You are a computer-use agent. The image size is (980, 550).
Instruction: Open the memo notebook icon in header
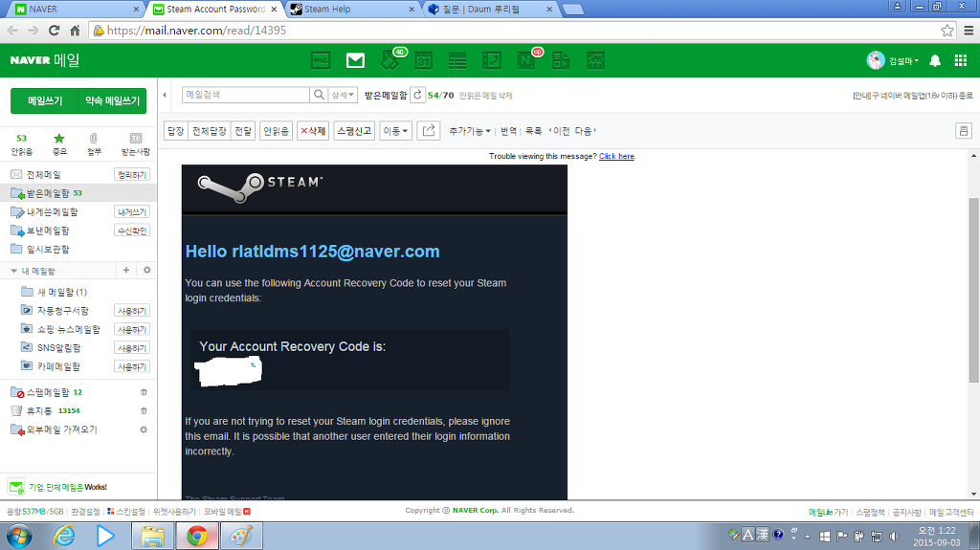pos(561,60)
